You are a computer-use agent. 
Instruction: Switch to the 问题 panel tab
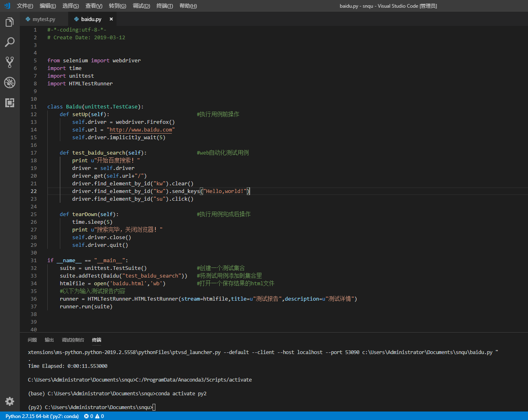click(x=32, y=340)
